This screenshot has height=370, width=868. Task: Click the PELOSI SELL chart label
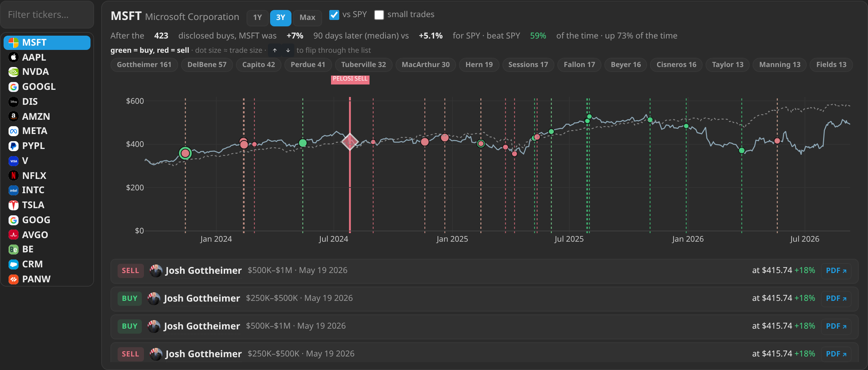point(350,79)
